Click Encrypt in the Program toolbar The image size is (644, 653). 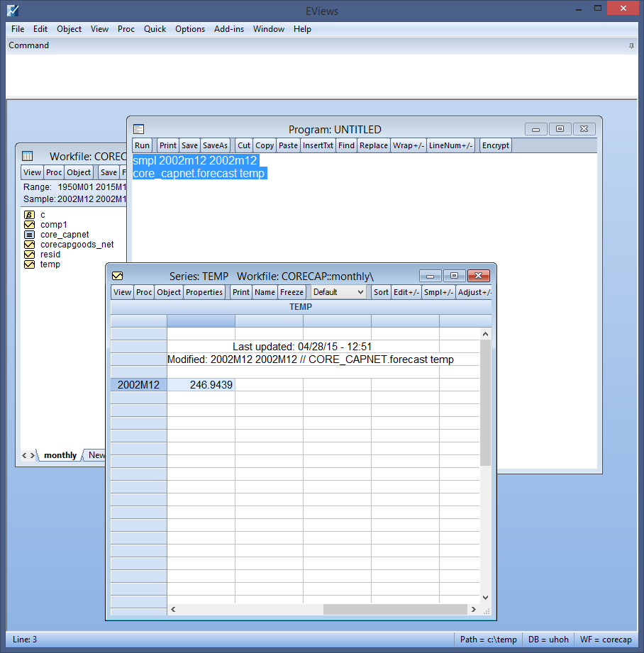click(496, 145)
